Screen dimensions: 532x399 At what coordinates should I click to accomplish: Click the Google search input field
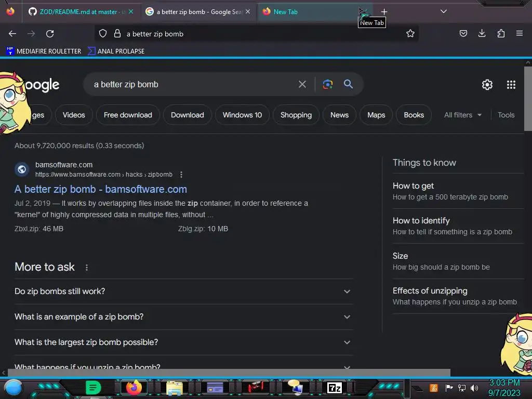pos(193,84)
